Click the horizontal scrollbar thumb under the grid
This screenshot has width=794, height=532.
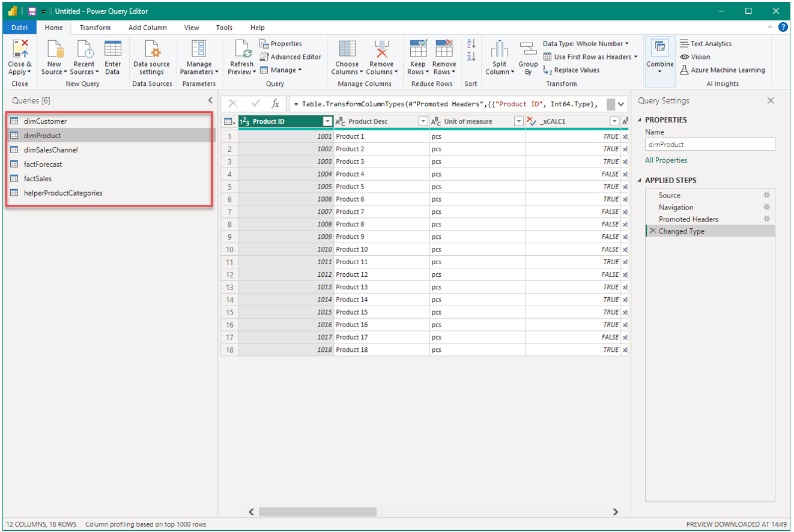[x=318, y=512]
